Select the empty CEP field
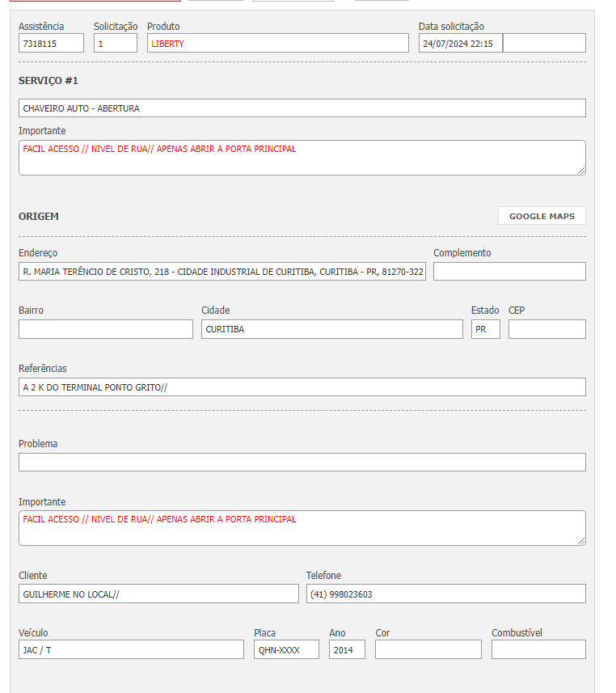 pos(546,329)
